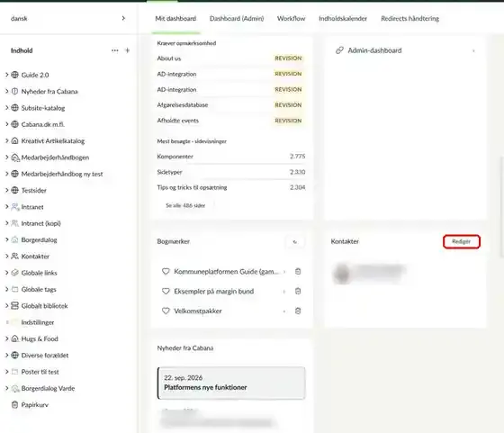This screenshot has width=504, height=433.
Task: Click the folder icon beside Globale tags
Action: point(14,289)
